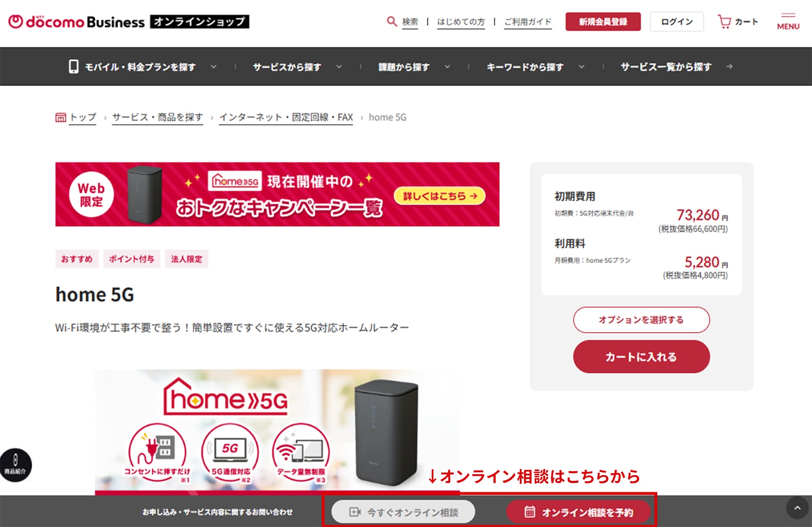The height and width of the screenshot is (527, 812).
Task: Click the オンライン相談を予約 button
Action: pos(579,512)
